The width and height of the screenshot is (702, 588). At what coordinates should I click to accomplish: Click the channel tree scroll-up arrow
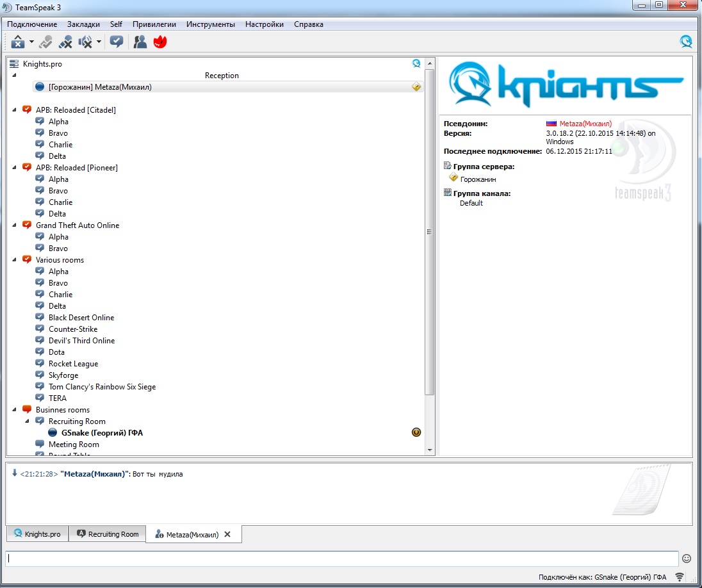point(429,63)
